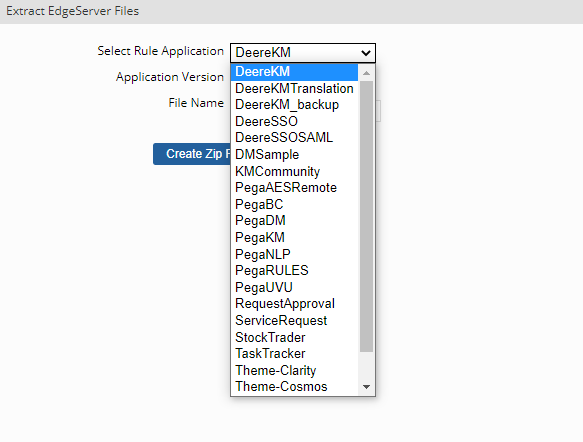Image resolution: width=583 pixels, height=442 pixels.
Task: Choose DeereKMTranslation from the list
Action: click(x=294, y=88)
